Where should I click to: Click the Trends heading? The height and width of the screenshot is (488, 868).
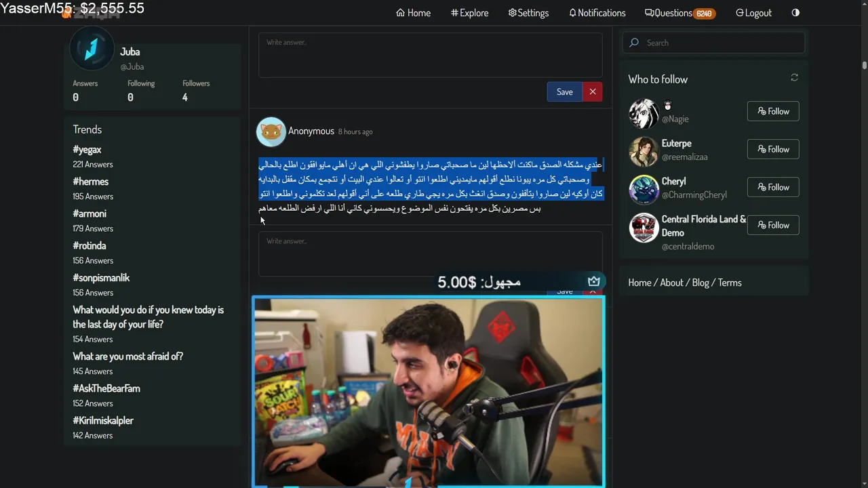point(87,129)
